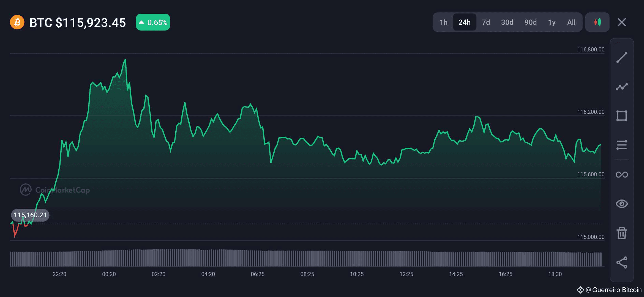Click the Binance diamond logo icon
The height and width of the screenshot is (297, 644).
[x=580, y=290]
